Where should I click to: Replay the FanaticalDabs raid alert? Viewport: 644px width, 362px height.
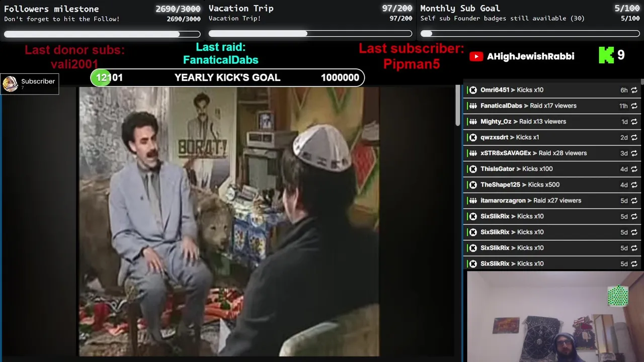coord(634,106)
